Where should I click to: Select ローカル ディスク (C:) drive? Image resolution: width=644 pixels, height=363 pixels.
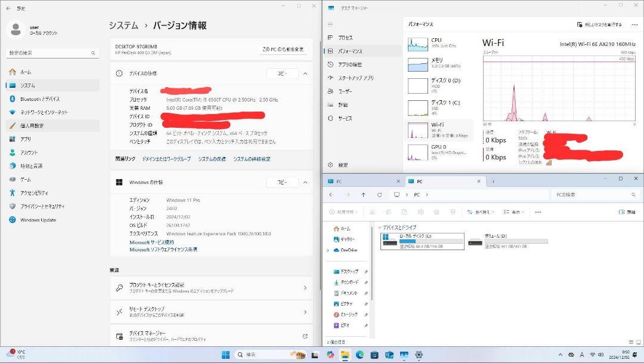[422, 241]
